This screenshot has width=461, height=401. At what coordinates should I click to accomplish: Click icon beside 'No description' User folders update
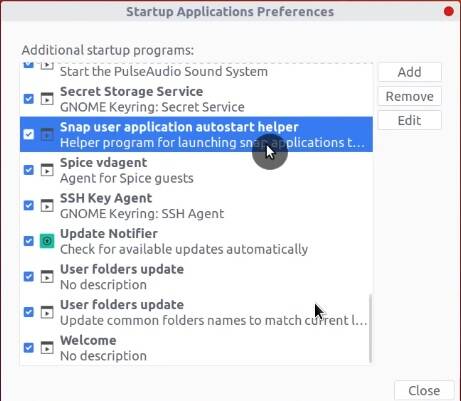(x=47, y=277)
